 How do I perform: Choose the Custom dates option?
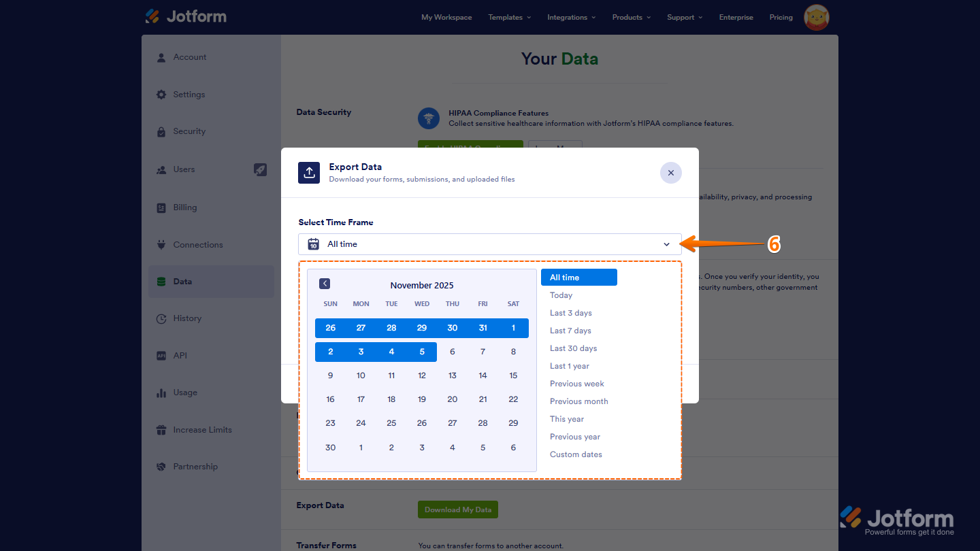tap(576, 454)
